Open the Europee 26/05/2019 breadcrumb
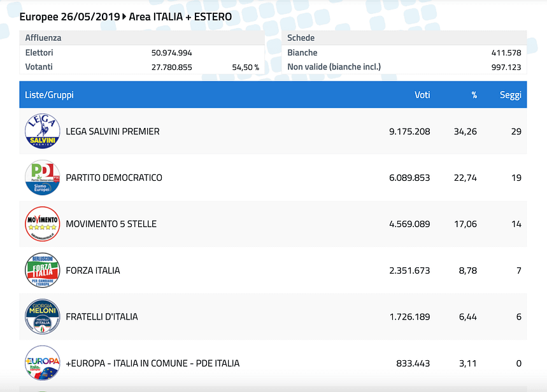Screen dimensions: 547x392 point(69,17)
